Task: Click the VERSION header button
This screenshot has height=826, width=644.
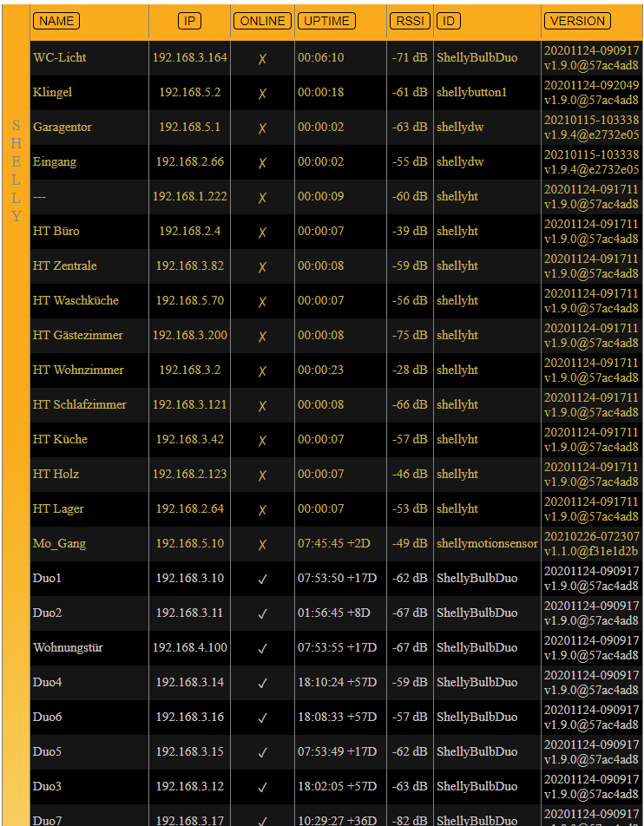Action: coord(577,21)
